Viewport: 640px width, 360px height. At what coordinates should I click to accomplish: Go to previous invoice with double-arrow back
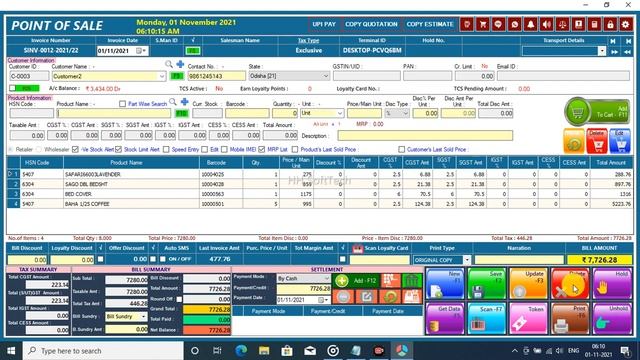pos(627,51)
